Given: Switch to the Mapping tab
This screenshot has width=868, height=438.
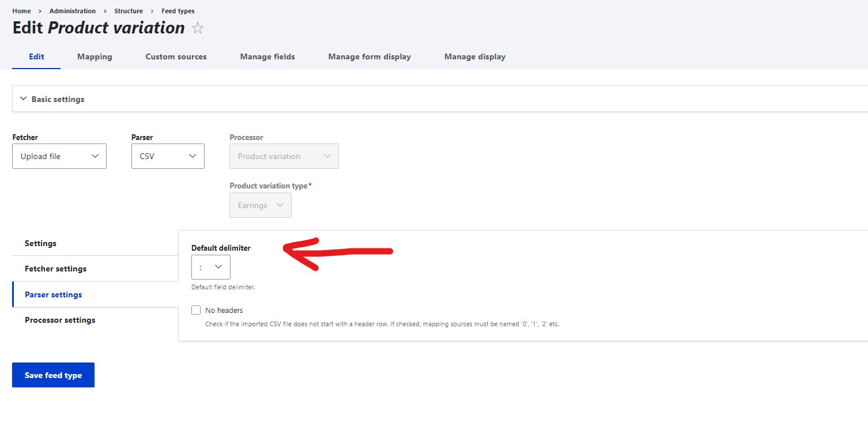Looking at the screenshot, I should click(x=95, y=56).
